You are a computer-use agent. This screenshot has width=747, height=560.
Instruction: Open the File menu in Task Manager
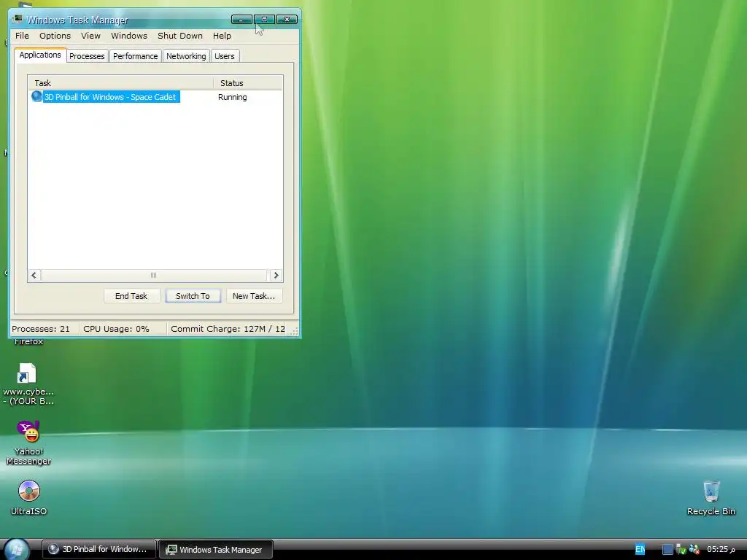(22, 36)
